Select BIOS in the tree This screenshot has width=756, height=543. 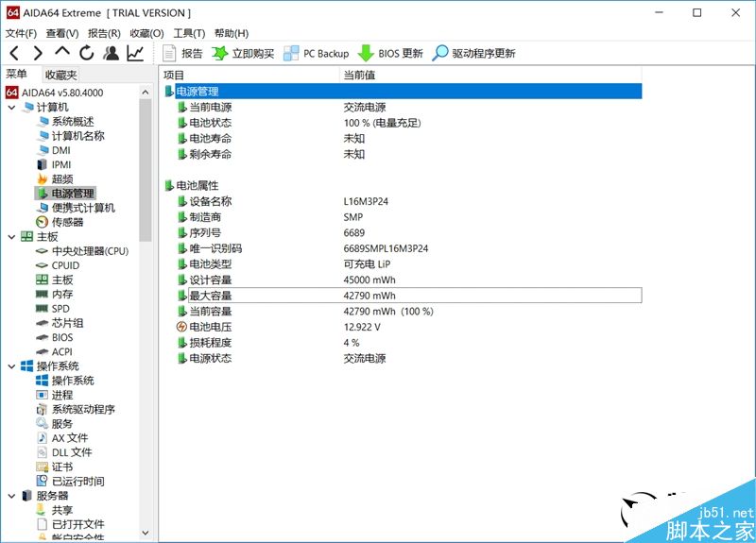[55, 338]
